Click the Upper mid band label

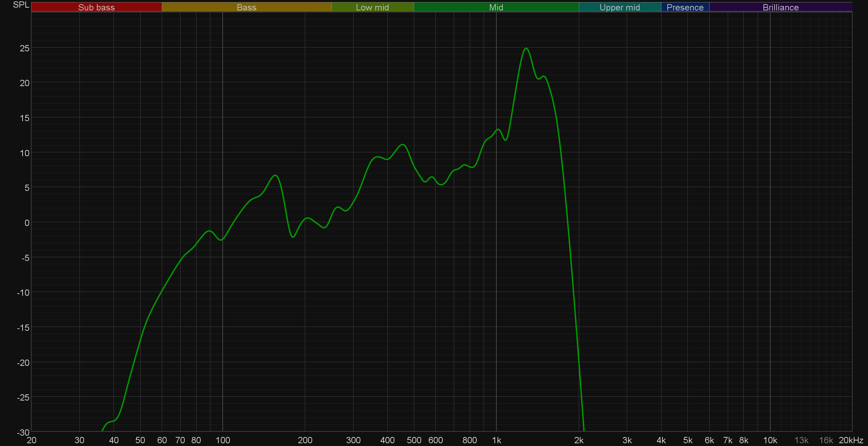tap(619, 7)
